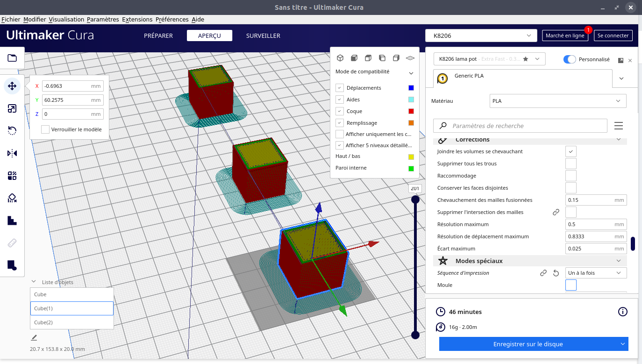Click the fifth cube view icon

[396, 58]
